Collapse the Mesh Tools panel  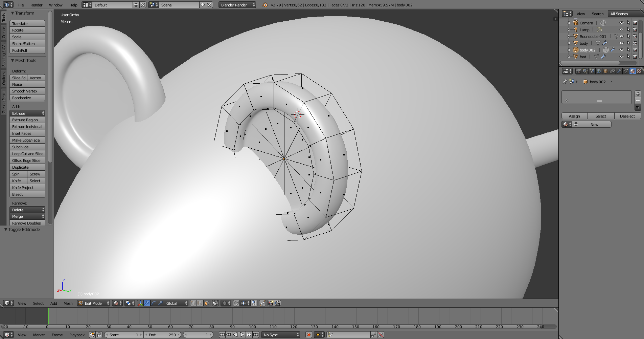coord(13,61)
